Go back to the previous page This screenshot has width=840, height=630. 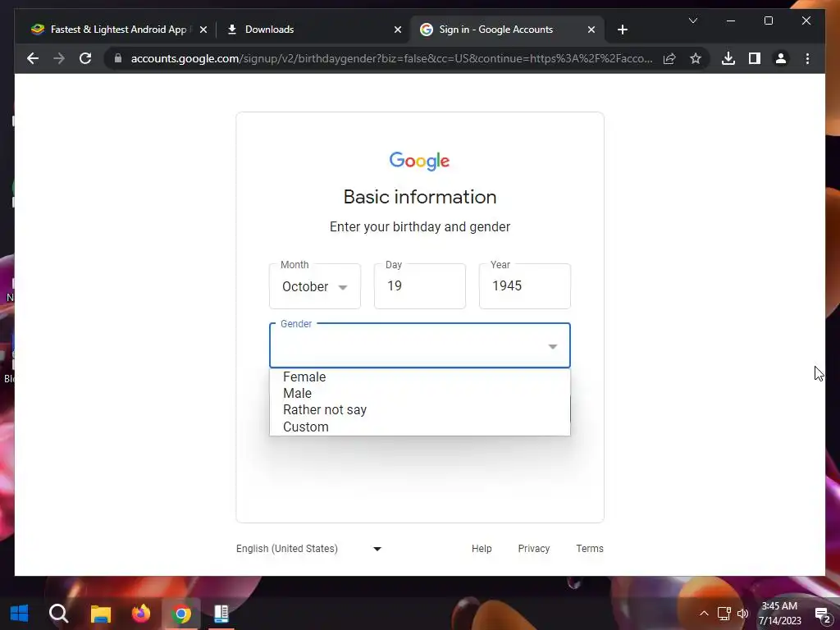tap(33, 58)
